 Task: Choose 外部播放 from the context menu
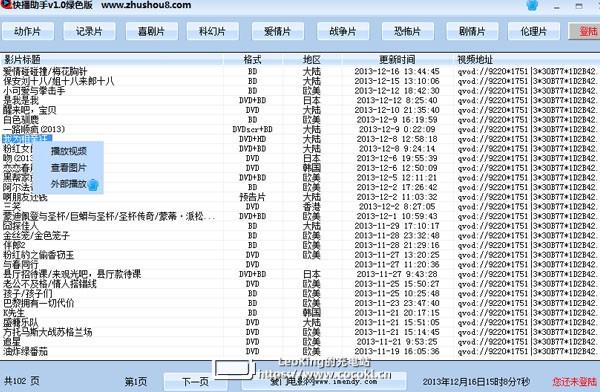pyautogui.click(x=69, y=184)
